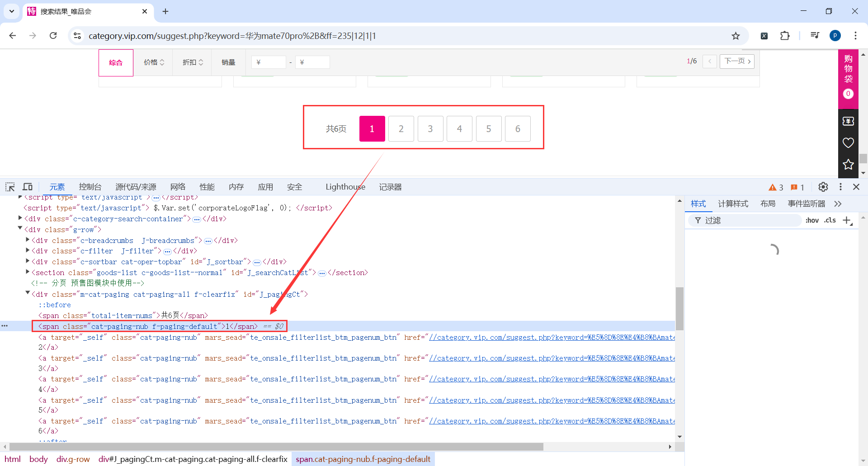Image resolution: width=868 pixels, height=466 pixels.
Task: Bookmark this page with the star icon
Action: (x=736, y=36)
